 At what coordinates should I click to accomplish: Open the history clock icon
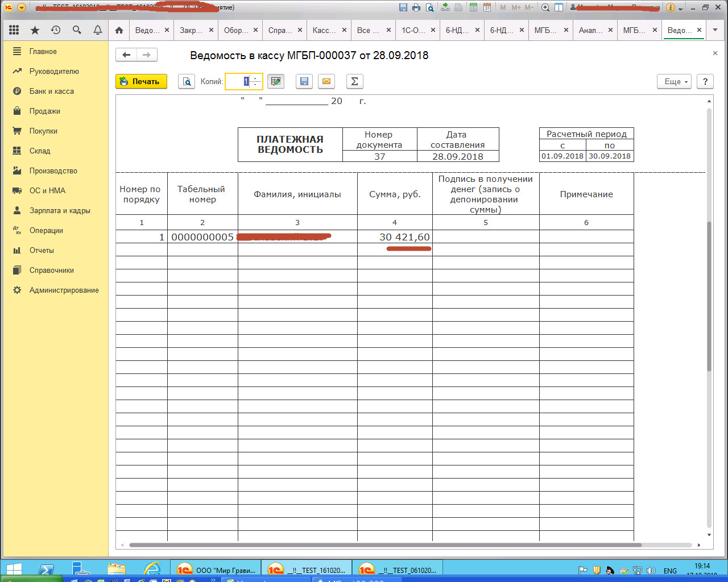[56, 30]
